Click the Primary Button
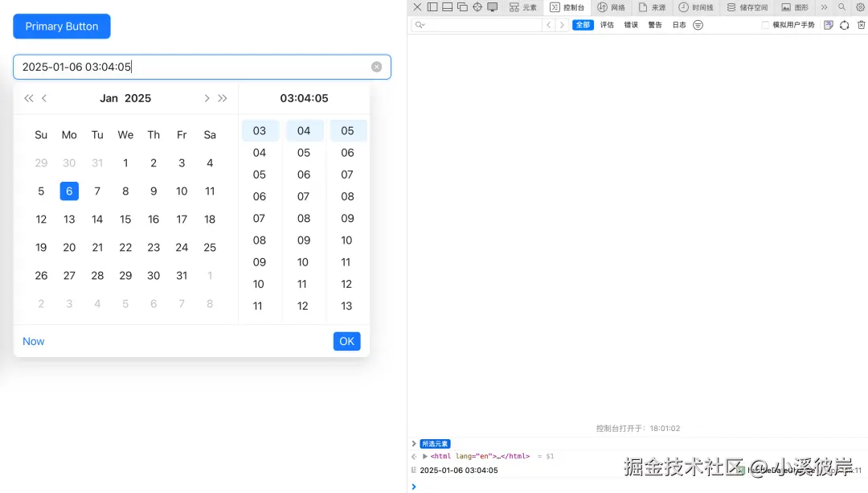This screenshot has height=493, width=868. coord(61,26)
